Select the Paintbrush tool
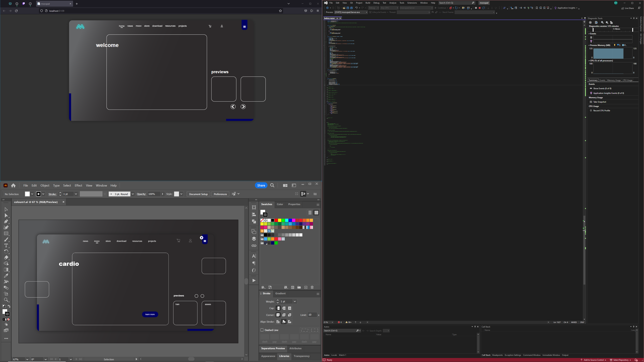The width and height of the screenshot is (644, 362). point(6,240)
